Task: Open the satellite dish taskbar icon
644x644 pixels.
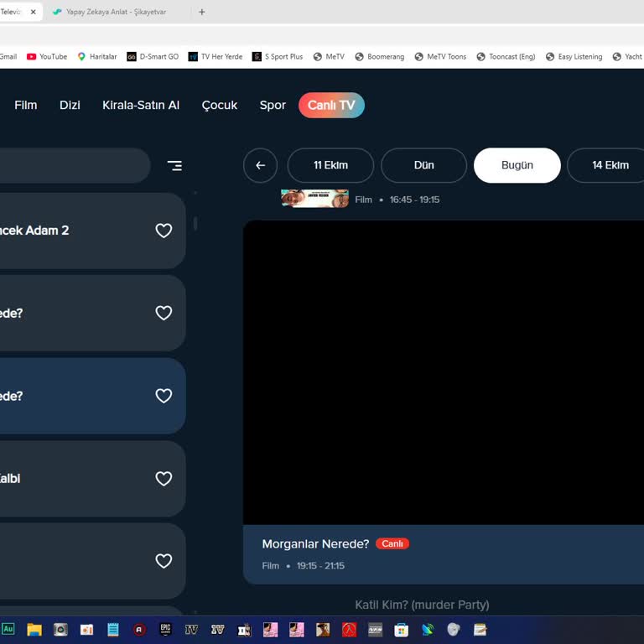Action: coord(428,629)
